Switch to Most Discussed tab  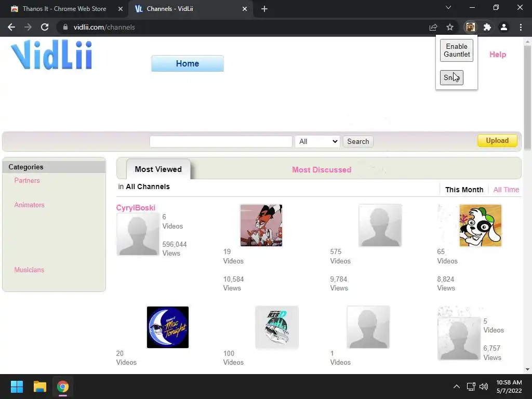(322, 170)
